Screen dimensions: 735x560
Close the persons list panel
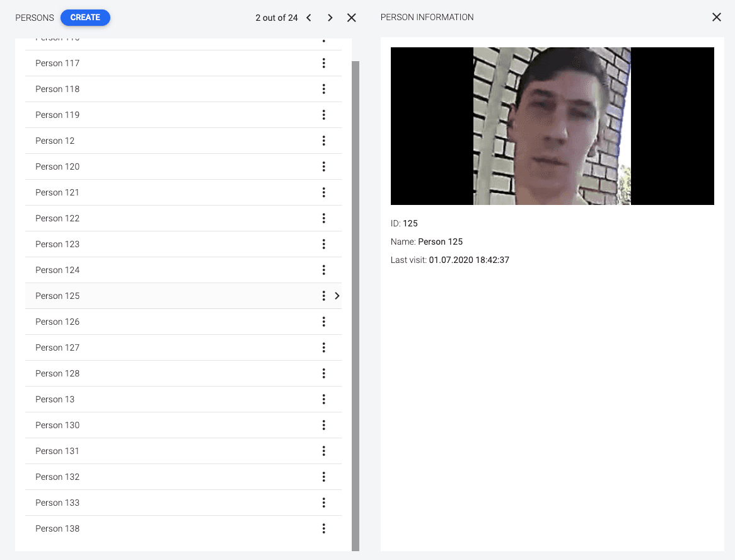coord(351,18)
